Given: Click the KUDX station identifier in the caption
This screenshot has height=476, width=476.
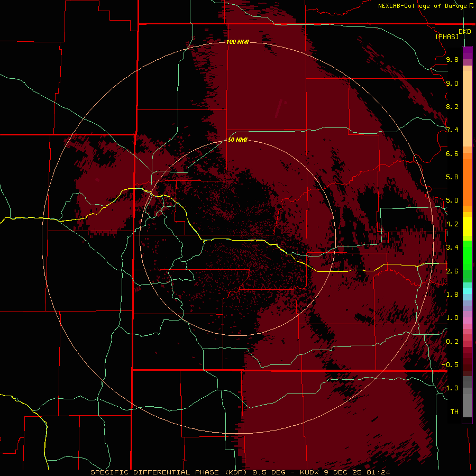Looking at the screenshot, I should coord(309,472).
